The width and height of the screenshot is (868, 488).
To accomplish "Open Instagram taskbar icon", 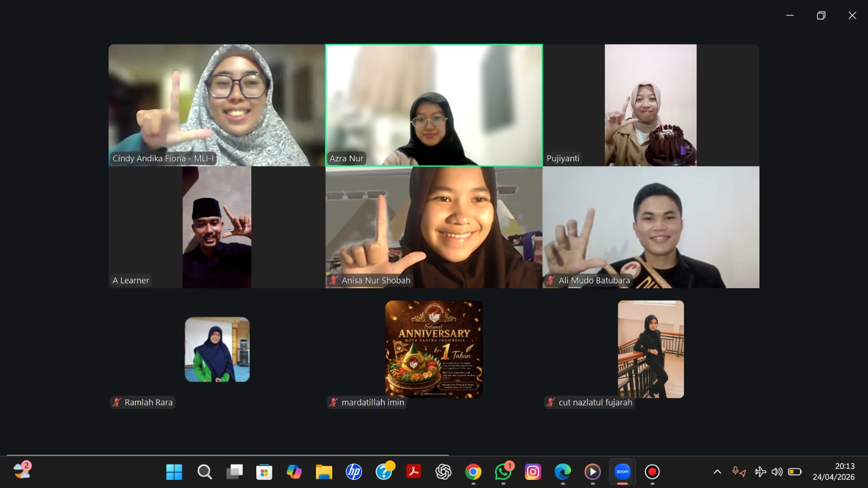I will (x=533, y=472).
